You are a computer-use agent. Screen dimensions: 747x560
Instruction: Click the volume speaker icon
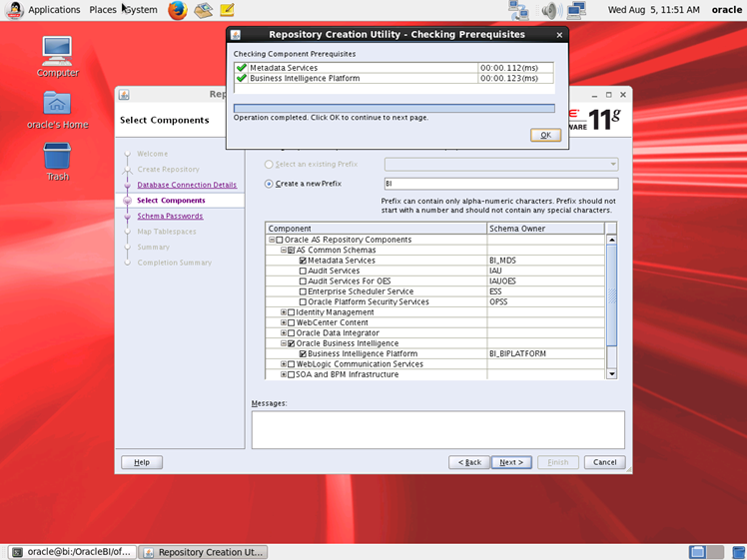pyautogui.click(x=551, y=10)
